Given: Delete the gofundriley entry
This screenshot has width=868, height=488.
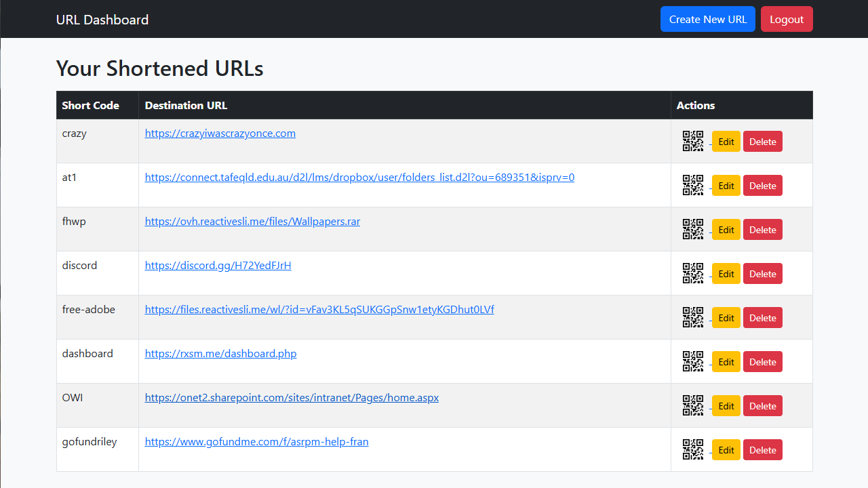Looking at the screenshot, I should [x=763, y=450].
